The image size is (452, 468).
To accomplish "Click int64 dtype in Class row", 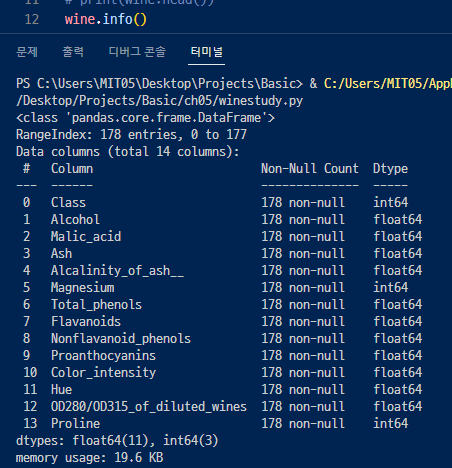I will [390, 203].
